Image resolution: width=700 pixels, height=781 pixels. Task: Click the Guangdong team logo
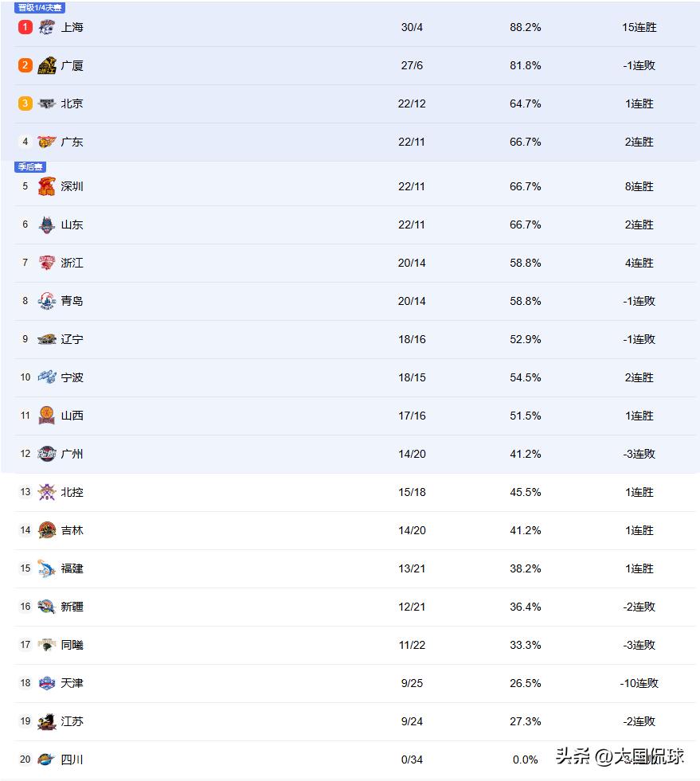(47, 142)
